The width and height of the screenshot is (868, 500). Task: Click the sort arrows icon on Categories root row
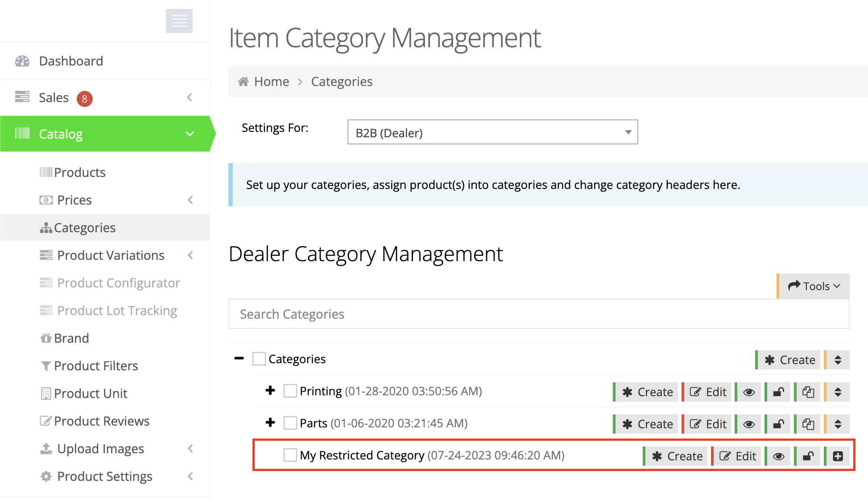[838, 360]
